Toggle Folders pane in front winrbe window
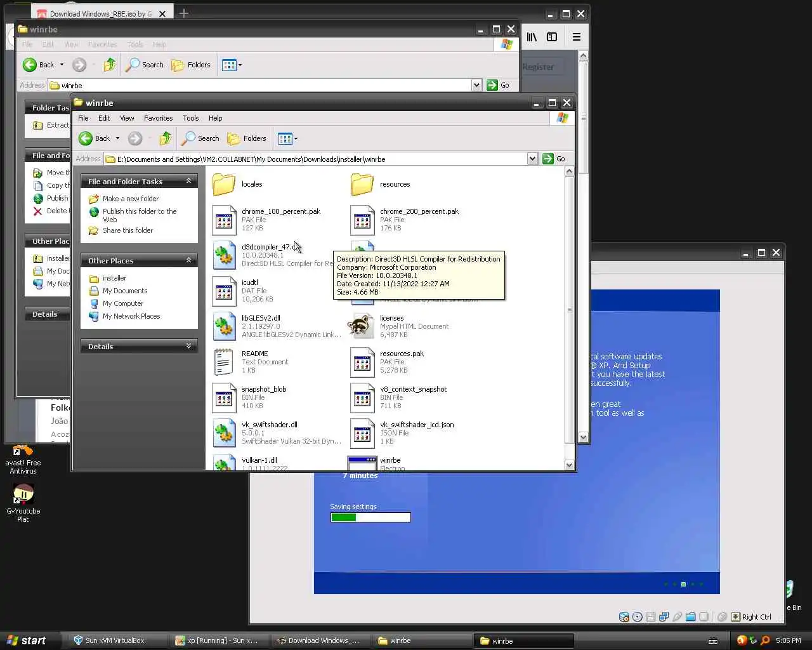 [x=247, y=138]
